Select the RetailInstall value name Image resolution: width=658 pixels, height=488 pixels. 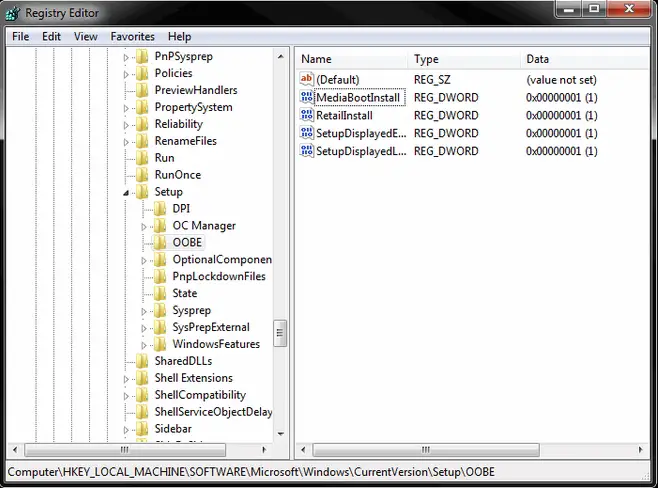click(x=344, y=115)
